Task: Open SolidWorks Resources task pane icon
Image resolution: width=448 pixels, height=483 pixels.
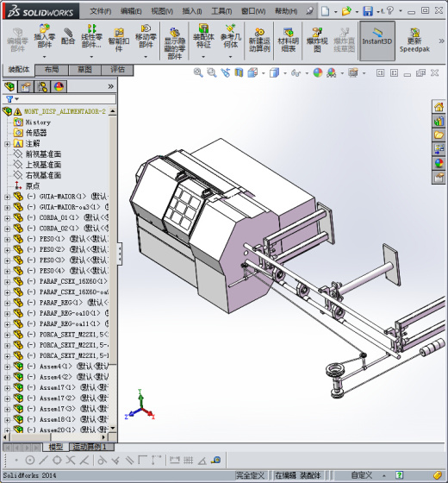Action: point(439,107)
